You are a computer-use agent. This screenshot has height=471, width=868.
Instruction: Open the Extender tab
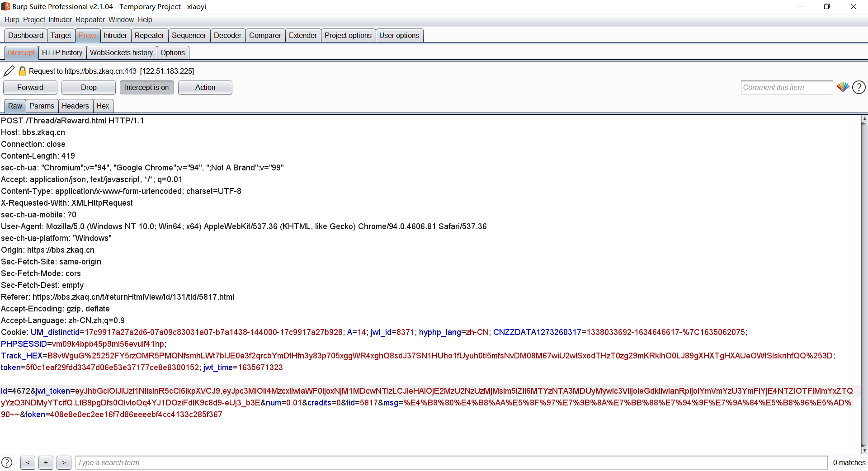303,35
